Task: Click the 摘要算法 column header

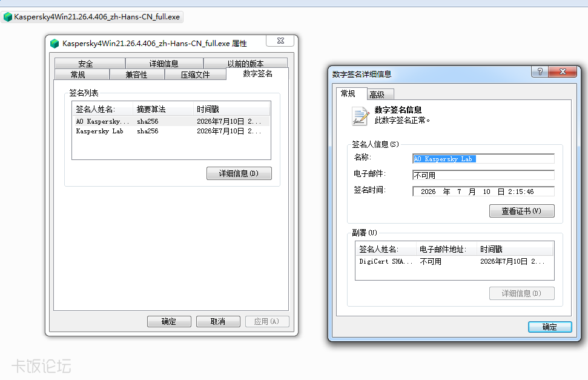Action: 163,109
